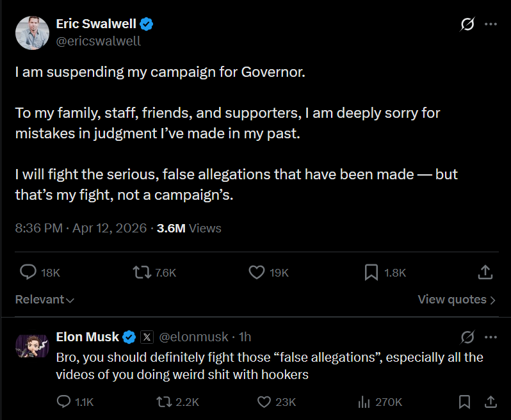This screenshot has width=511, height=420.
Task: Bookmark Eric Swalwell's post
Action: (x=371, y=272)
